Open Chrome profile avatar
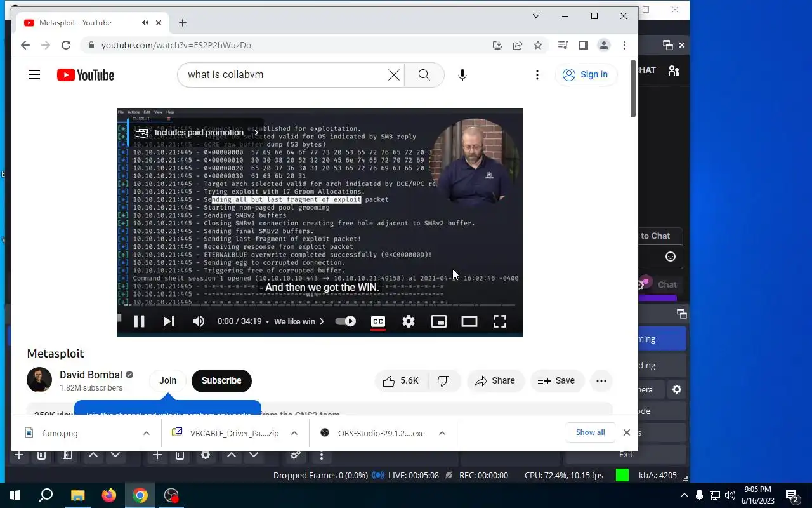Image resolution: width=812 pixels, height=508 pixels. pos(604,45)
